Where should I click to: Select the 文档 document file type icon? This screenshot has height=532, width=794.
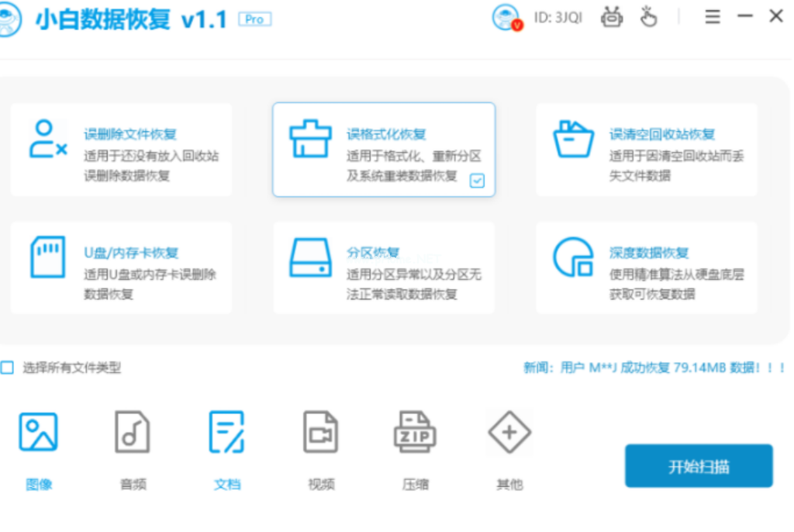coord(226,432)
